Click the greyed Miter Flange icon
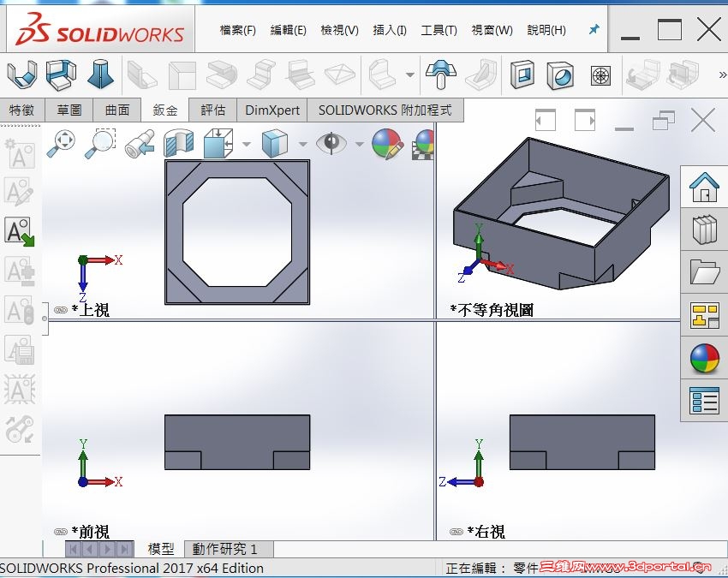Viewport: 728px width, 578px height. pyautogui.click(x=182, y=75)
